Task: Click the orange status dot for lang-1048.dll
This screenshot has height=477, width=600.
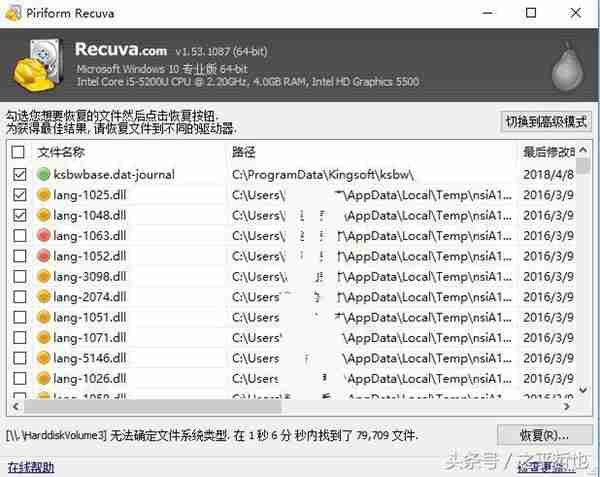Action: click(44, 215)
